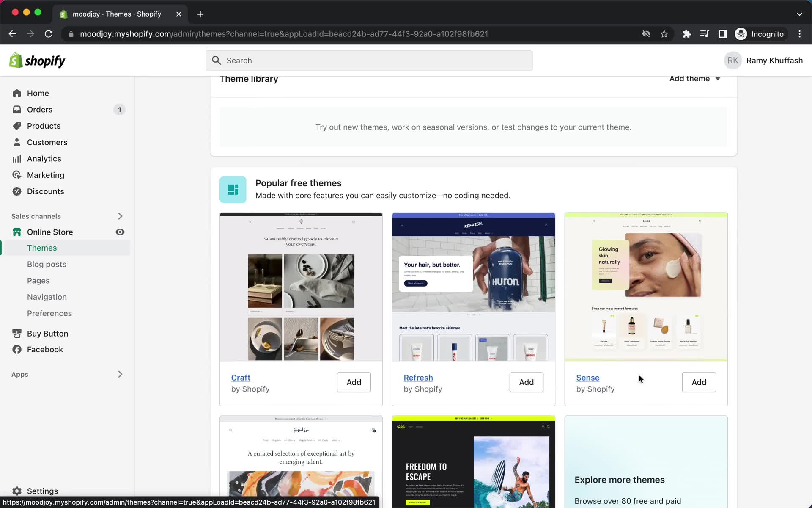Add the Sense theme
Image resolution: width=812 pixels, height=508 pixels.
(x=699, y=382)
